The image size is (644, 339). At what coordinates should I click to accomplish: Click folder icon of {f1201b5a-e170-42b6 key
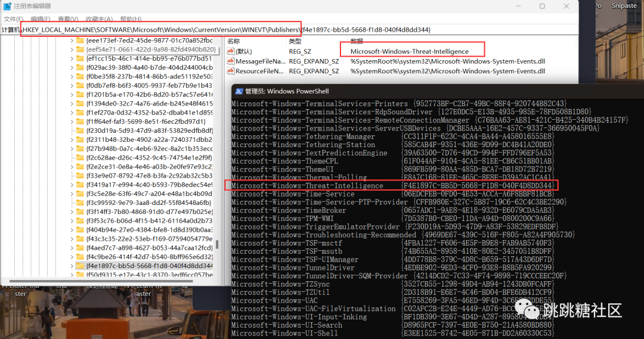tap(80, 94)
